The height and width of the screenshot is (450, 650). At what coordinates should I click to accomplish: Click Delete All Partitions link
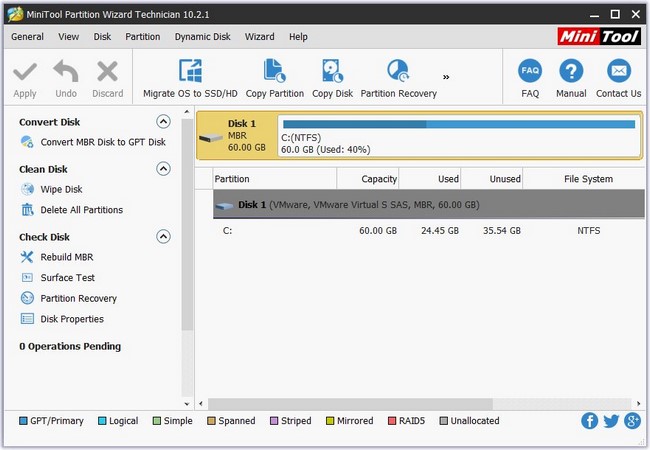coord(82,210)
